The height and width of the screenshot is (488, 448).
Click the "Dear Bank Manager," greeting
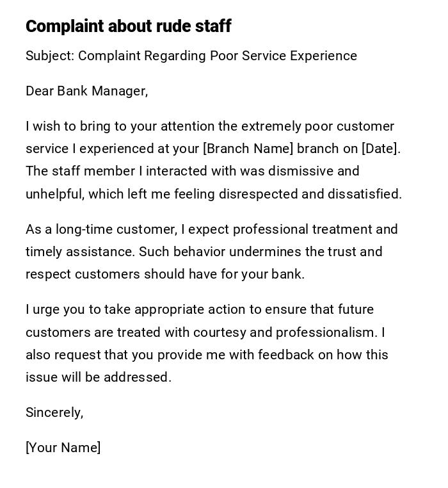(86, 91)
